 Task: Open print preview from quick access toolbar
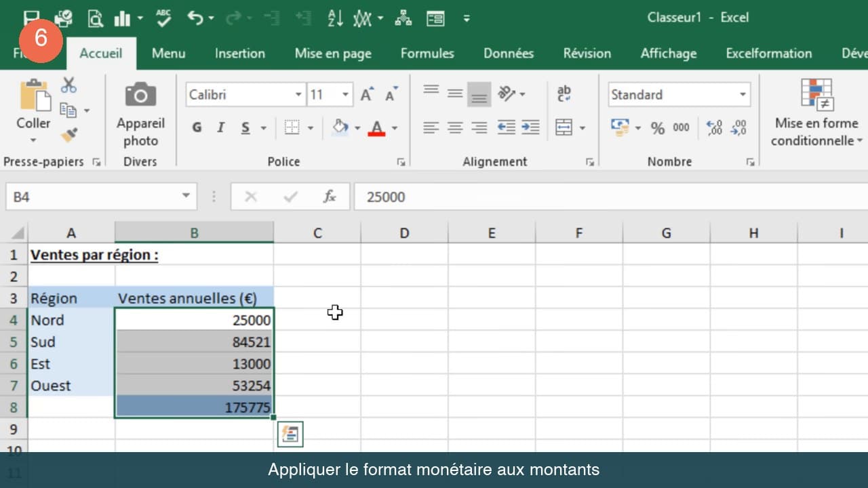point(95,18)
